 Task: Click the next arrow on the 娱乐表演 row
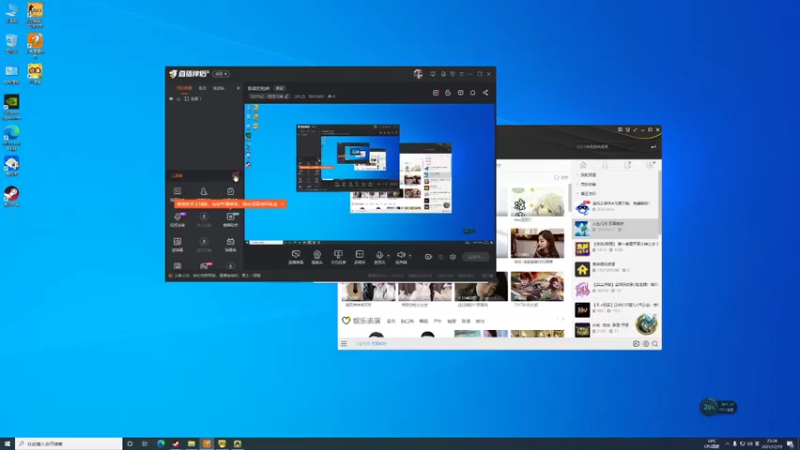(x=563, y=319)
